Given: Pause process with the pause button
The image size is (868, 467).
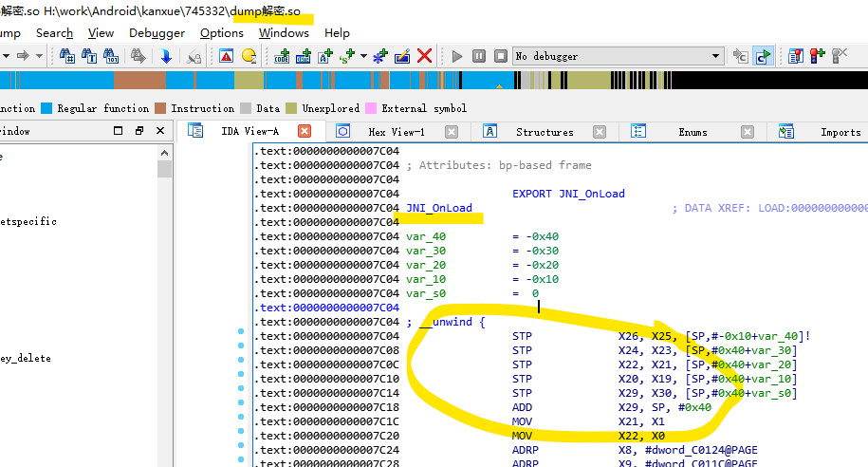Looking at the screenshot, I should point(479,56).
